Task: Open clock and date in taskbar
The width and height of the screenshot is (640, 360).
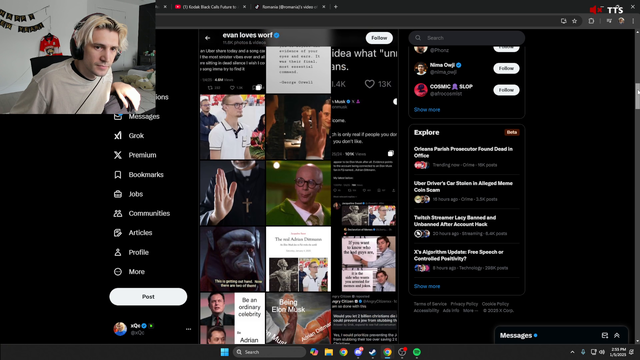Action: pos(618,352)
